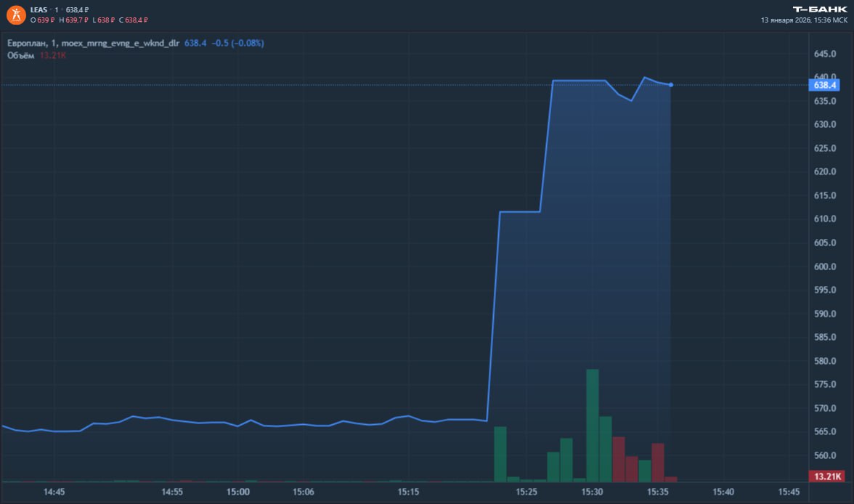Image resolution: width=854 pixels, height=504 pixels.
Task: Click the red 13.21K volume tag on the axis
Action: tap(826, 476)
